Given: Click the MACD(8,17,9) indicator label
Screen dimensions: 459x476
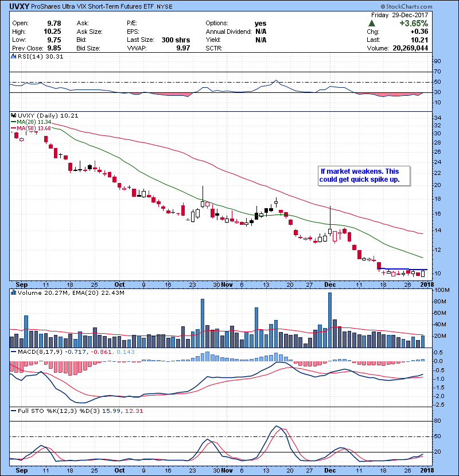Looking at the screenshot, I should [x=40, y=352].
